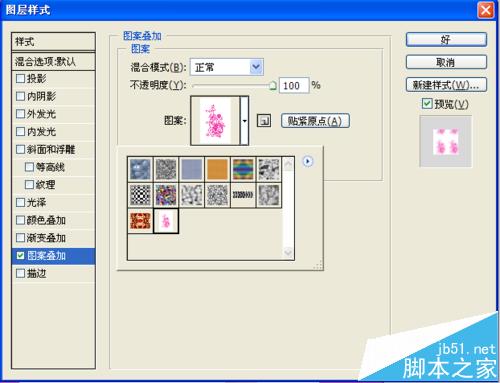Pick the red-orange ornamental pattern swatch

tap(140, 221)
